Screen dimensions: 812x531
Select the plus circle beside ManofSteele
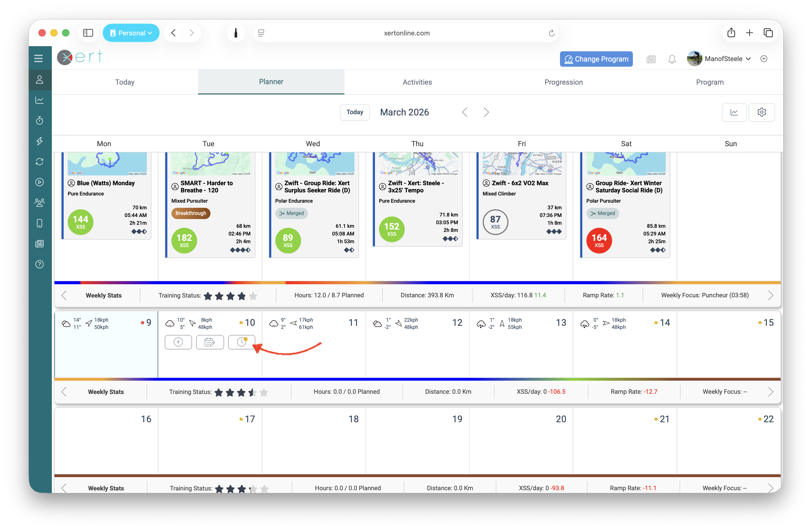pyautogui.click(x=763, y=59)
